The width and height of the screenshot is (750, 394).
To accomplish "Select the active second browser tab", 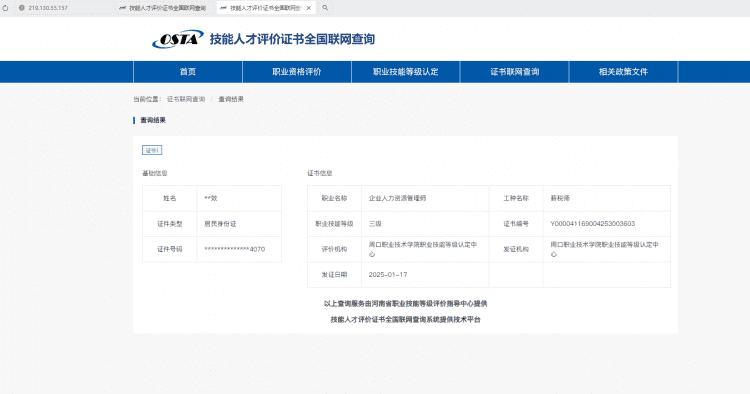I will (x=266, y=8).
